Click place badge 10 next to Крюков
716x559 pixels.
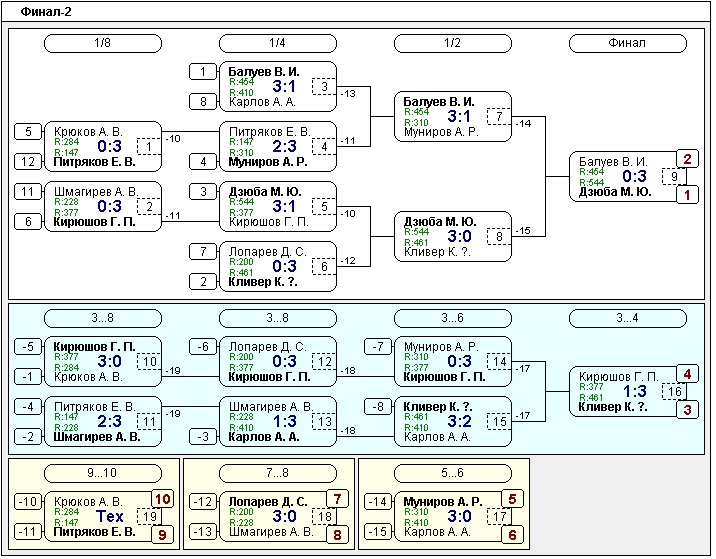[x=161, y=498]
